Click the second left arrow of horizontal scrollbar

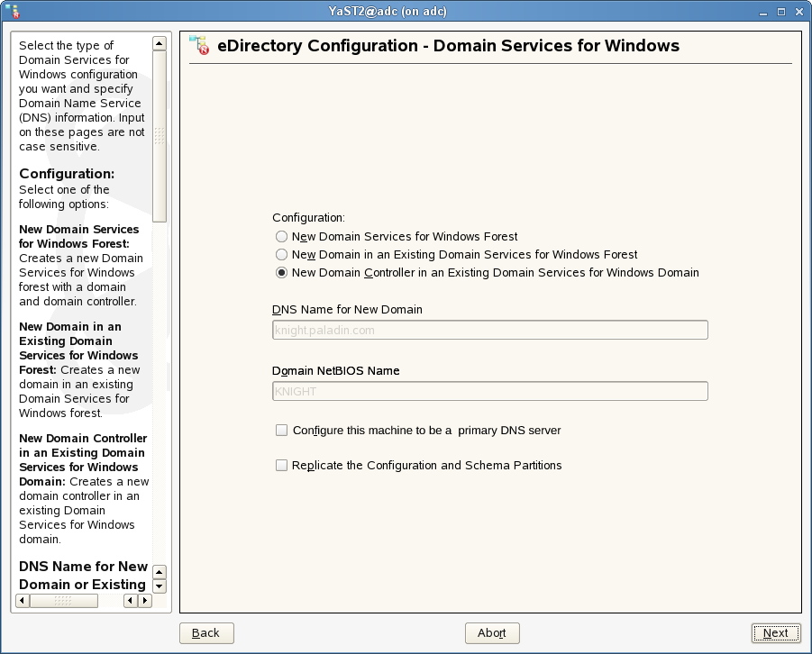tap(131, 601)
